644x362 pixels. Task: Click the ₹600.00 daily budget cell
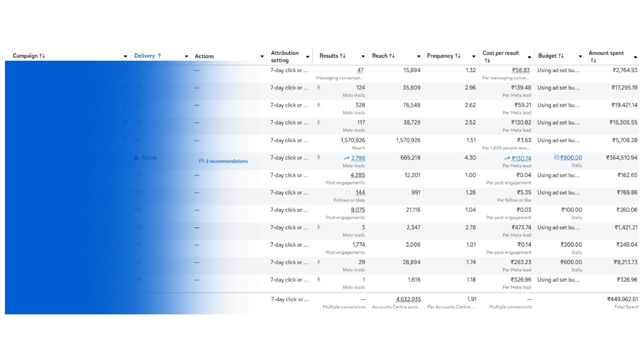[x=571, y=262]
